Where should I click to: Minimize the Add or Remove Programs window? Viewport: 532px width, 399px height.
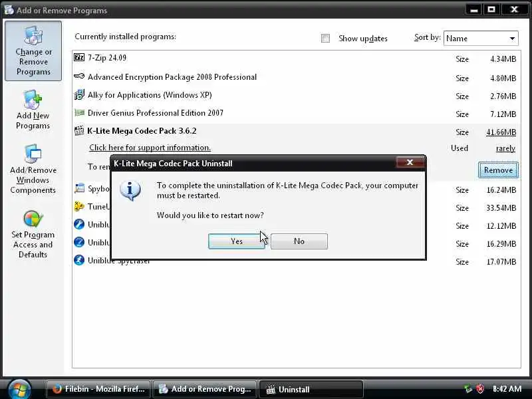[x=474, y=9]
